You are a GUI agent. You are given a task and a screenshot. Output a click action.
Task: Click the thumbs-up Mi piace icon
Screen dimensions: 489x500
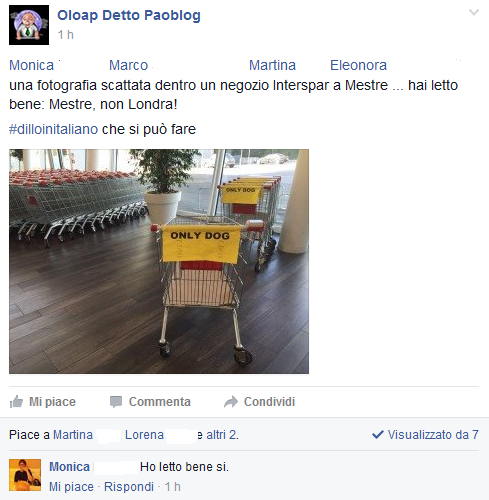tap(16, 402)
